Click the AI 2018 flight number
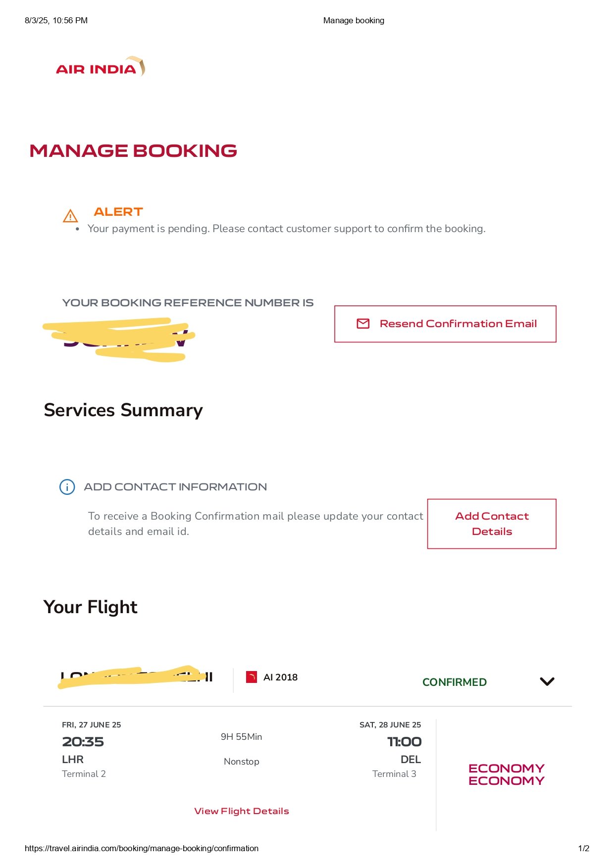Screen dimensions: 614x868 pyautogui.click(x=280, y=677)
